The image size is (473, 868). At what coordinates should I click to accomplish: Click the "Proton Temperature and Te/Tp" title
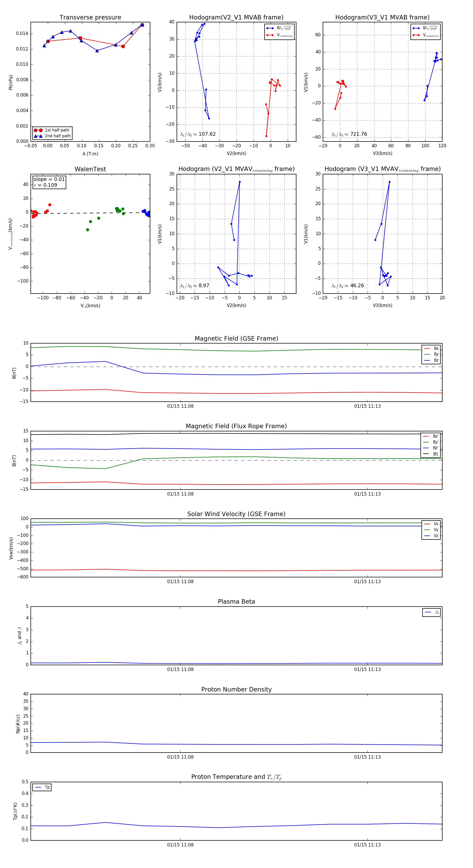pyautogui.click(x=236, y=777)
